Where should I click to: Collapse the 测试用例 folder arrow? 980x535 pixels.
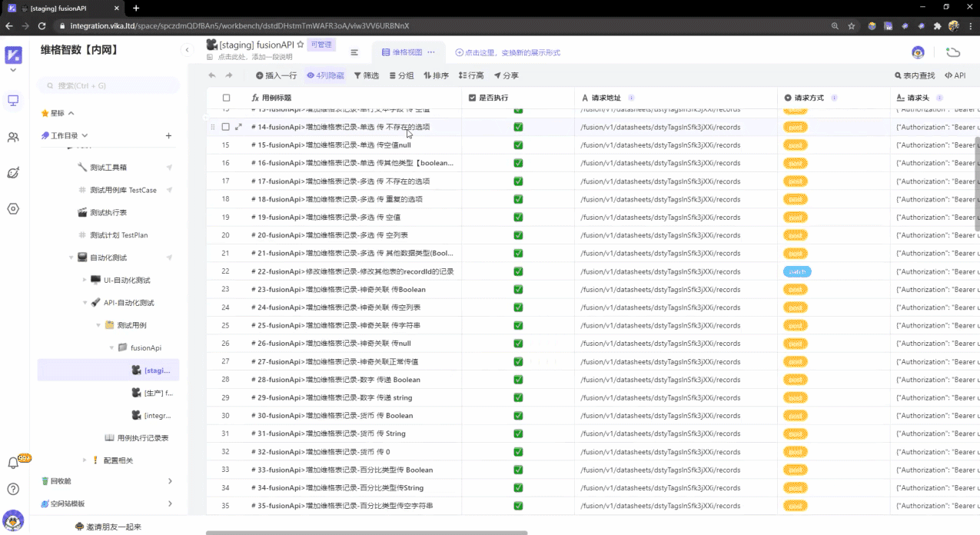click(x=98, y=325)
